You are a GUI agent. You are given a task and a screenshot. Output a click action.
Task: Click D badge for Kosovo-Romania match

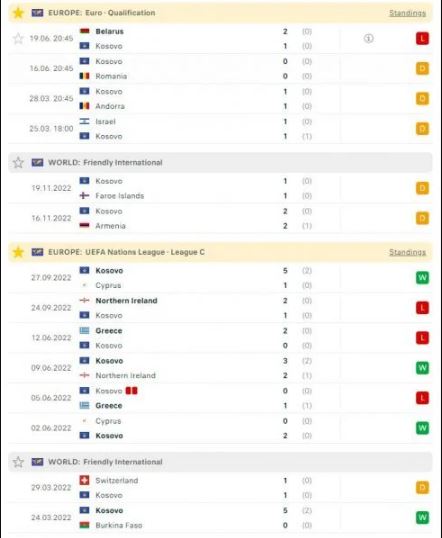(422, 69)
